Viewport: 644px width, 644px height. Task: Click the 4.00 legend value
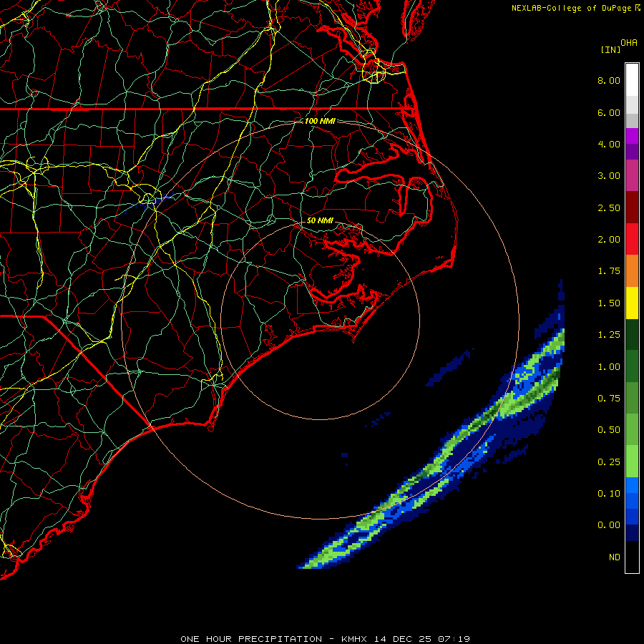tap(609, 144)
